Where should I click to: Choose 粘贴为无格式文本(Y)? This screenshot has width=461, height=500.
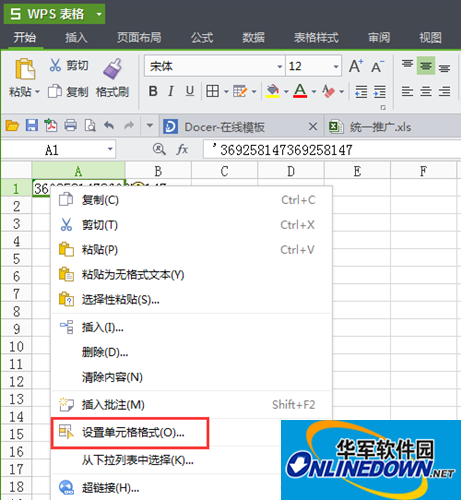click(x=192, y=275)
